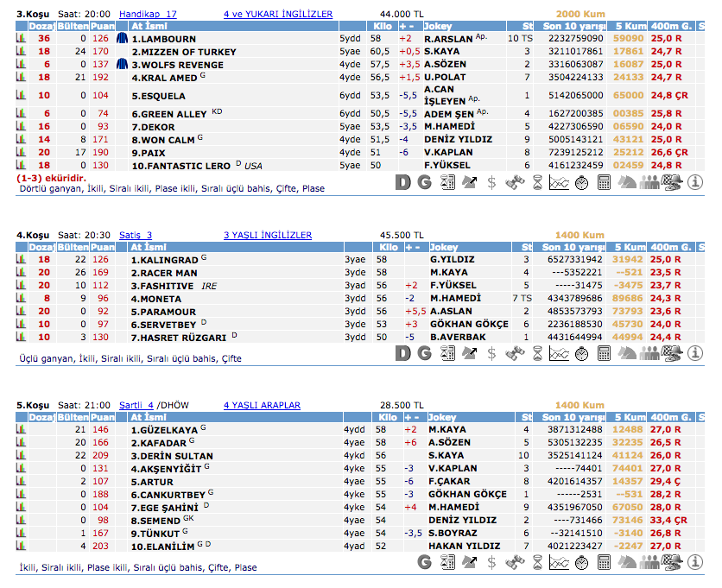The width and height of the screenshot is (722, 588).
Task: Click the D icon under race 3
Action: pos(403,181)
